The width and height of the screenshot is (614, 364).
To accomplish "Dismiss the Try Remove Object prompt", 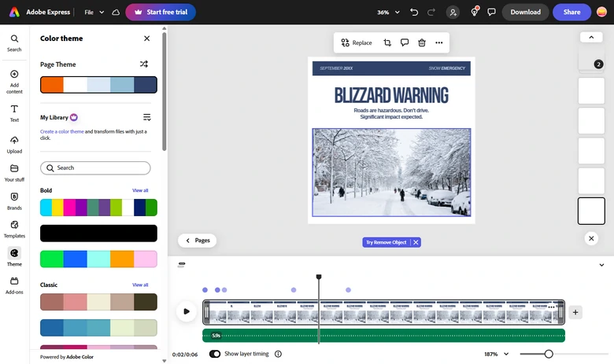I will pos(416,242).
